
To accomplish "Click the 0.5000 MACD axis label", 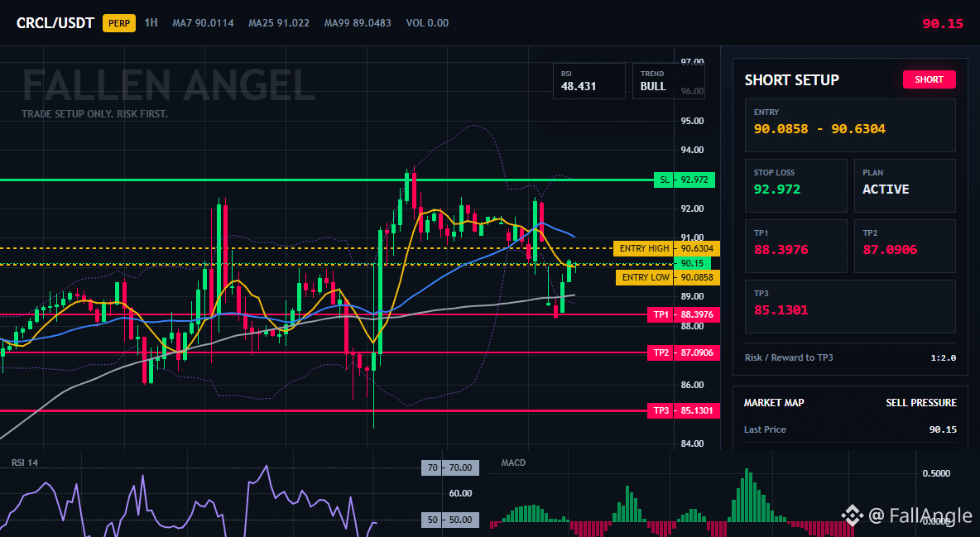I will pos(936,473).
